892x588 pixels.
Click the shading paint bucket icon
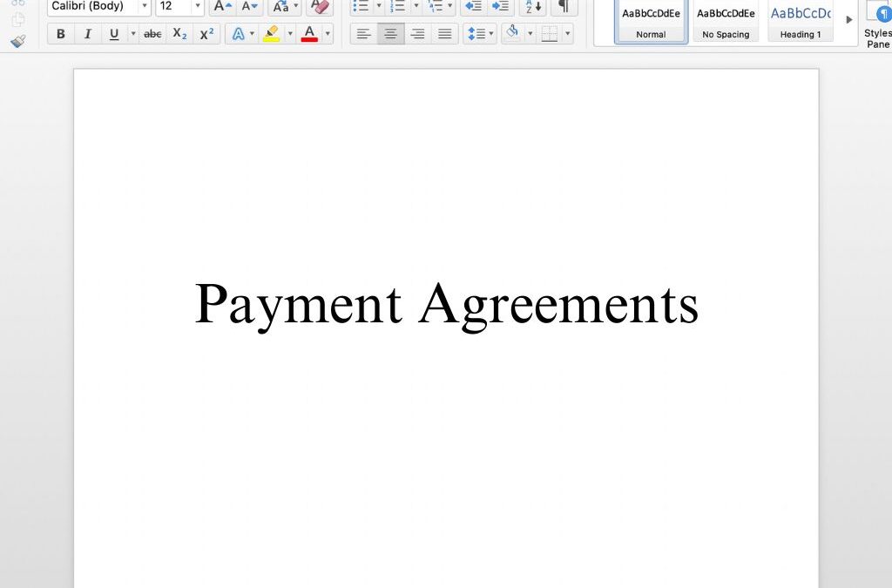[x=512, y=33]
